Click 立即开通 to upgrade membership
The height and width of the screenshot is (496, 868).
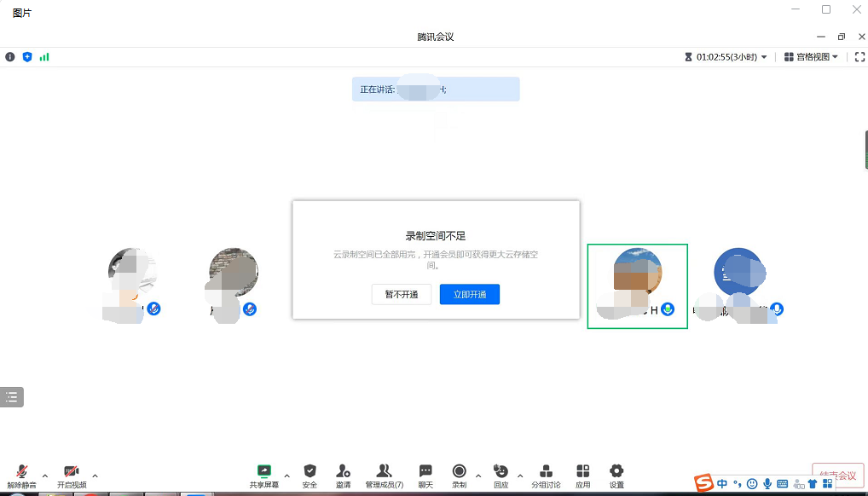pos(469,294)
